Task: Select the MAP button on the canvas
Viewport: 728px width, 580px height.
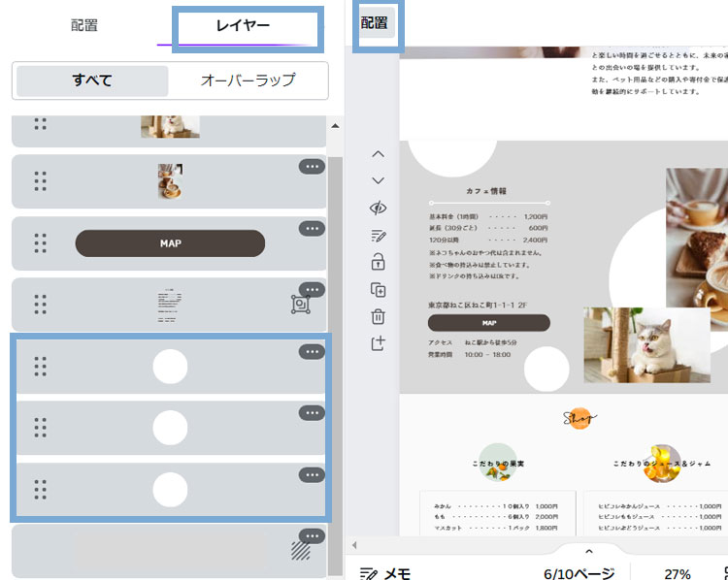Action: (489, 322)
